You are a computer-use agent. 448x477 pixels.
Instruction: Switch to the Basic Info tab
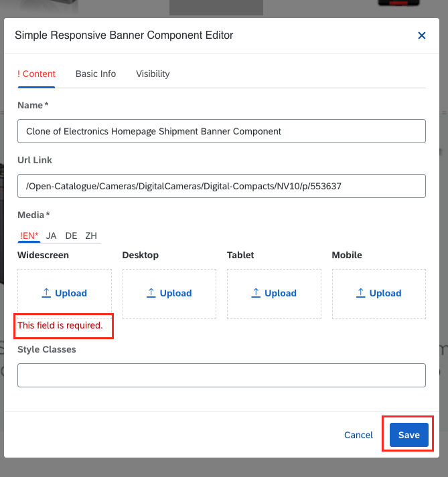point(96,74)
